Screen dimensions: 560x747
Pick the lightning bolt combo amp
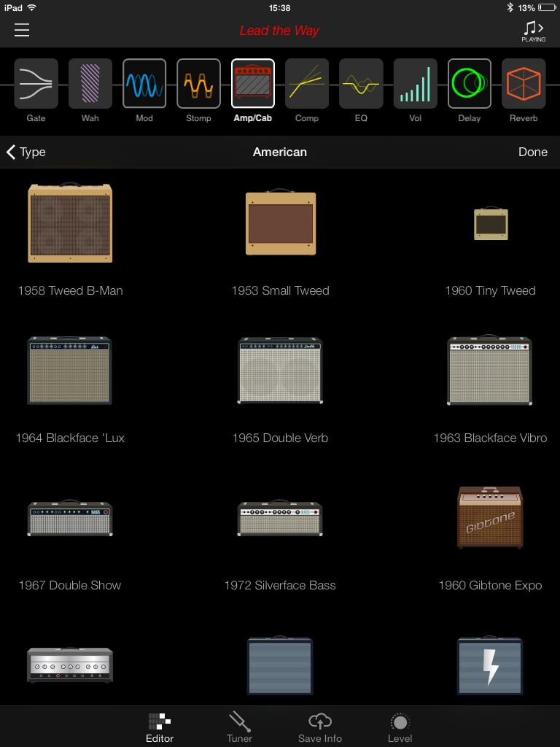(490, 665)
